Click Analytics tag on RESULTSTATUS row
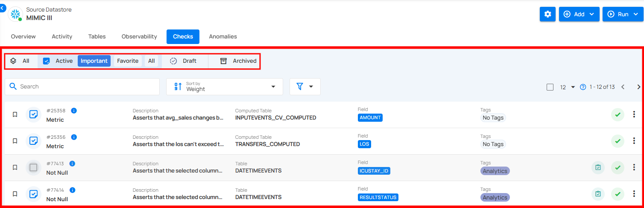 495,197
